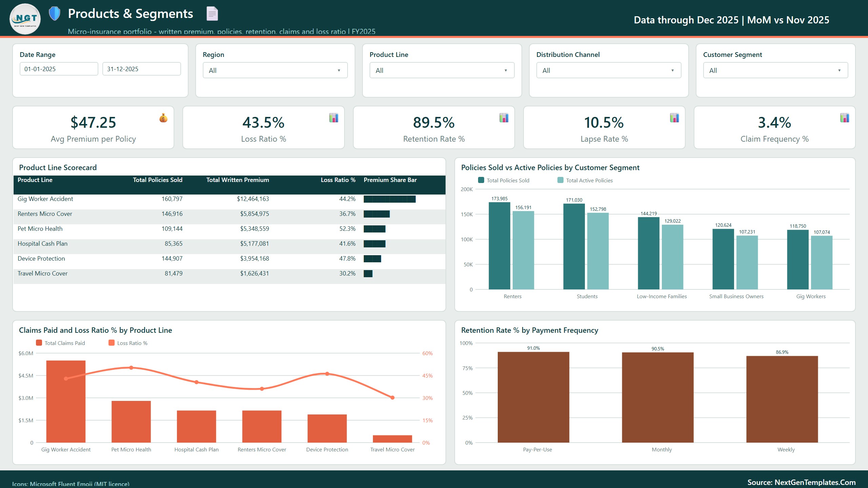The width and height of the screenshot is (868, 488).
Task: Select Device Protection in scorecard table
Action: [41, 259]
